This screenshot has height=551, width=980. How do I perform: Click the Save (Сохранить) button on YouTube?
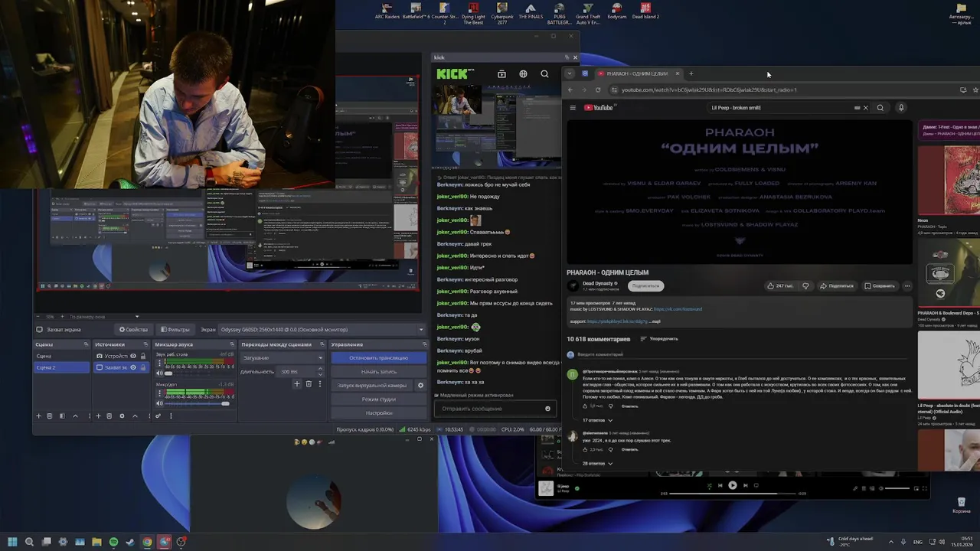[879, 285]
